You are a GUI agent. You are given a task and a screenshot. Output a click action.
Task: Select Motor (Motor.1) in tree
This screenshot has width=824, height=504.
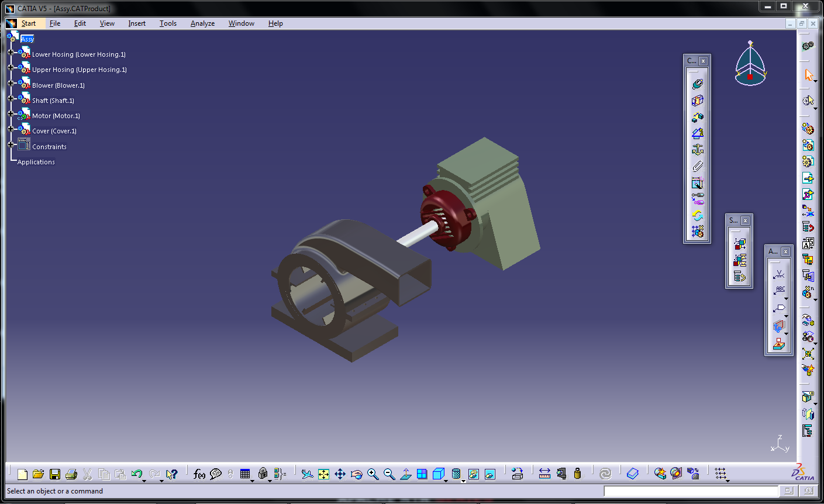click(56, 116)
